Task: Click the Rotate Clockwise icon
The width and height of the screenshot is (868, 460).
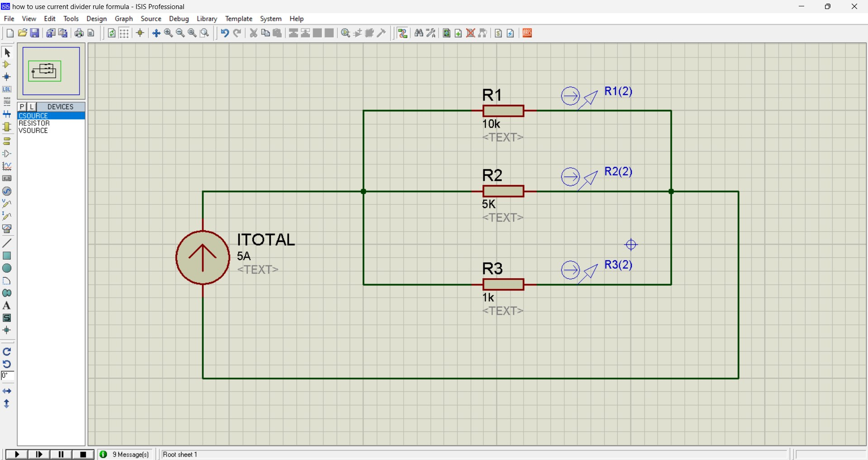Action: [7, 352]
